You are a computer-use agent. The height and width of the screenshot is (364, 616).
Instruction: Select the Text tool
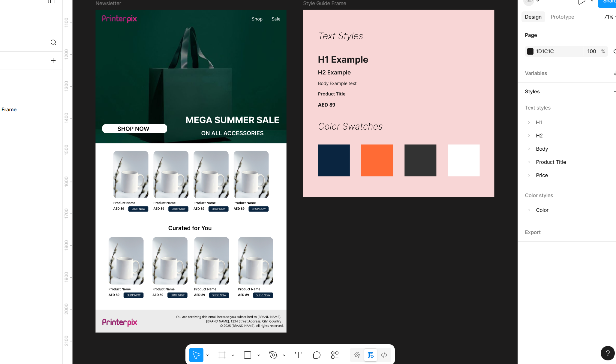(299, 355)
